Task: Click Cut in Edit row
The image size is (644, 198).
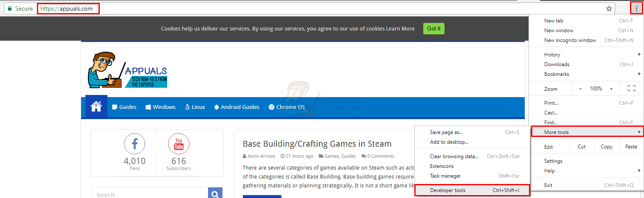Action: click(x=582, y=147)
